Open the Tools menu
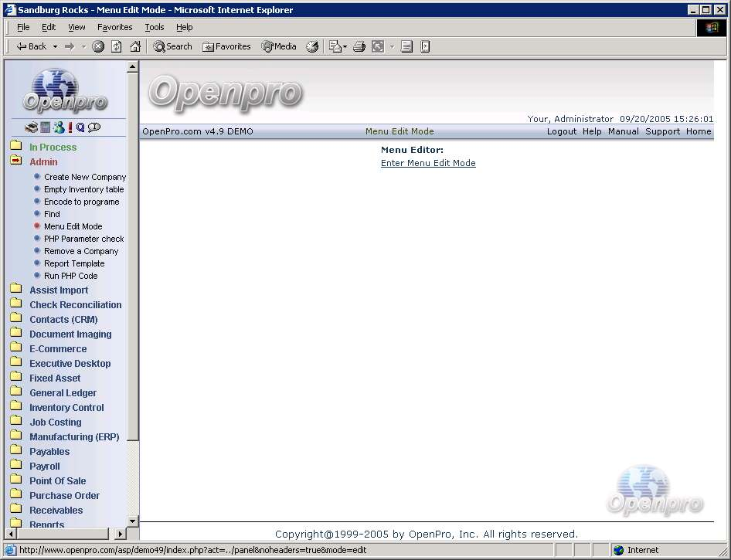Viewport: 731px width, 560px height. coord(155,27)
